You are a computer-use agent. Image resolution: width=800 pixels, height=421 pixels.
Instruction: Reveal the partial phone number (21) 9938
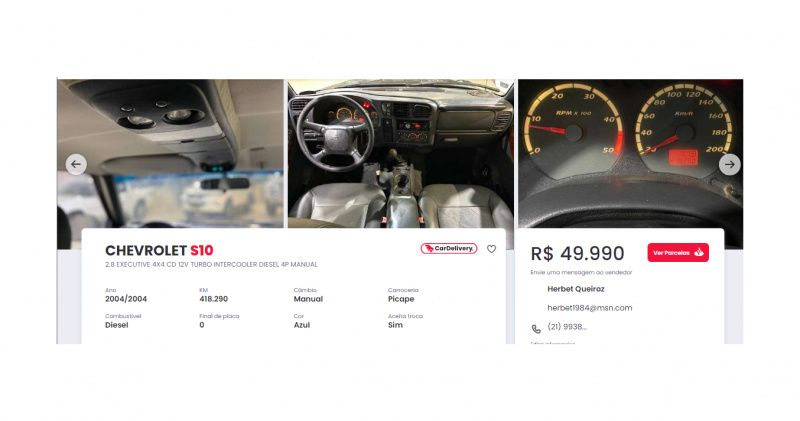click(567, 327)
